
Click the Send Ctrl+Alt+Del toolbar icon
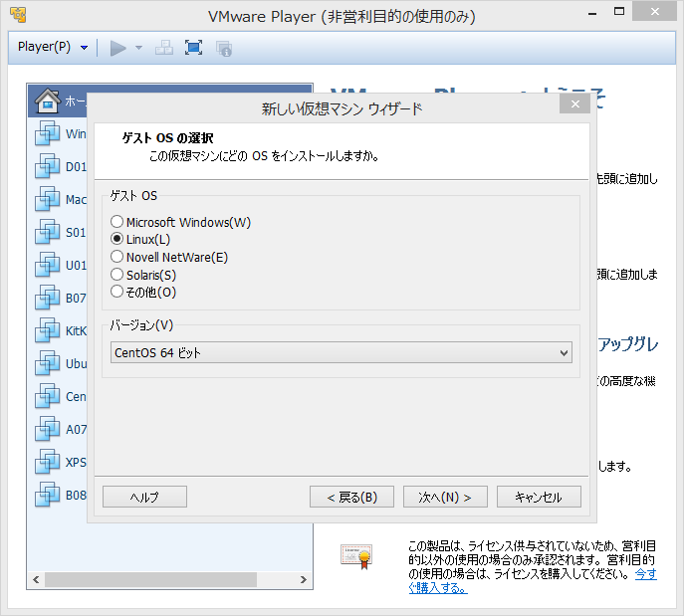pyautogui.click(x=164, y=48)
